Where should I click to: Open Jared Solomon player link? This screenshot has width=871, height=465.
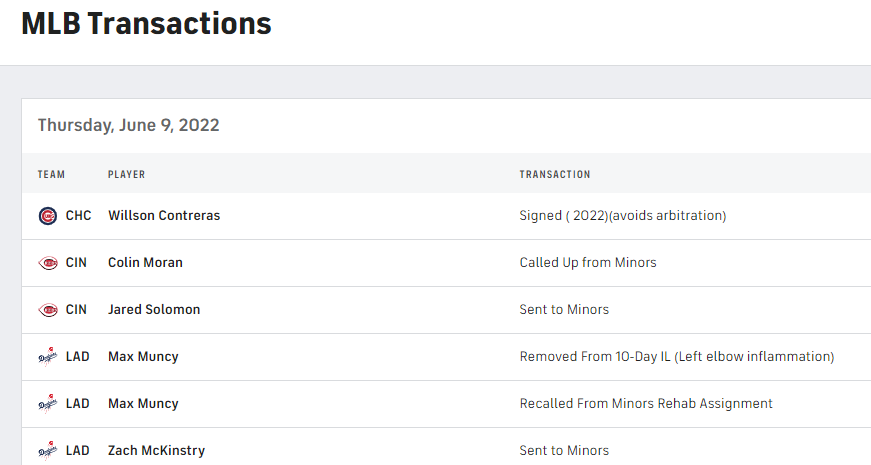(x=154, y=309)
